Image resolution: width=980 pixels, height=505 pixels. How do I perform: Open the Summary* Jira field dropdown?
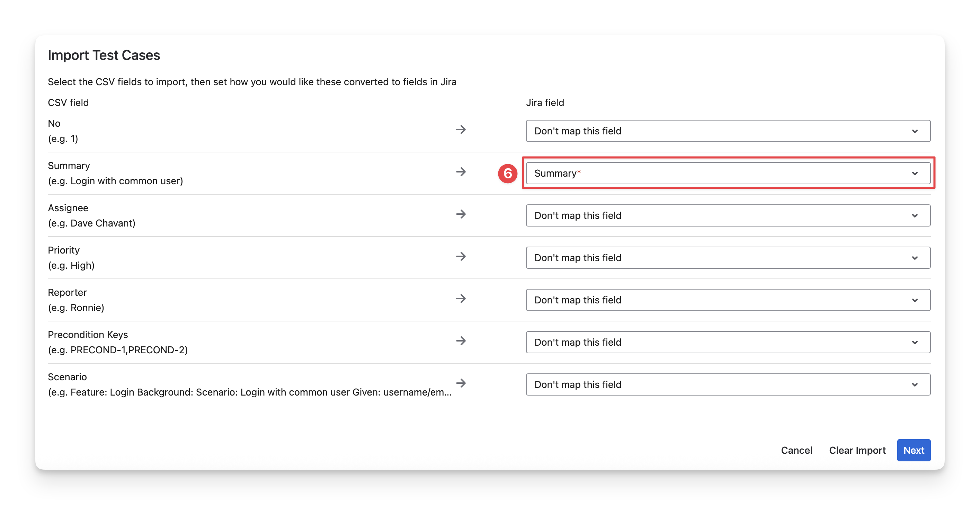728,173
